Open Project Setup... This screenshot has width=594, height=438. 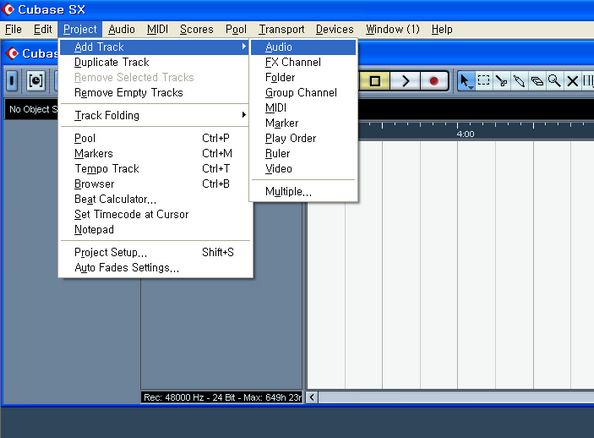click(x=155, y=252)
